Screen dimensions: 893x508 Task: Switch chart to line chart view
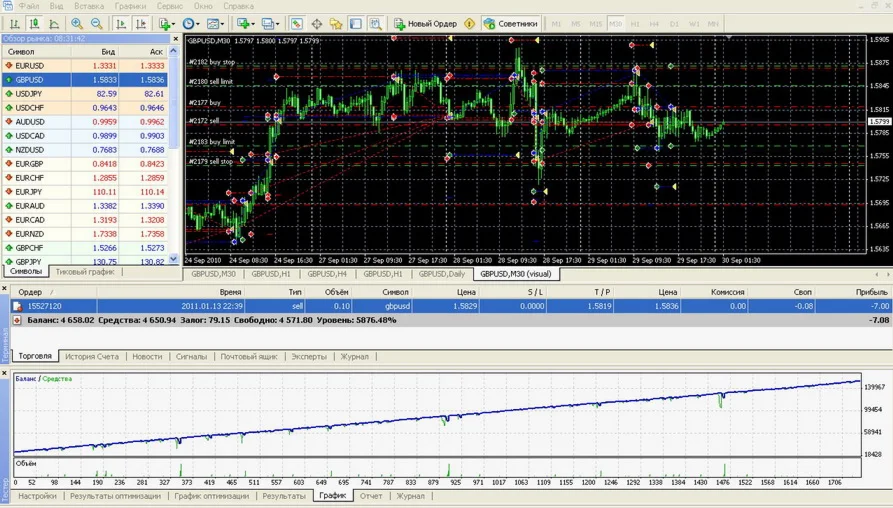pos(54,24)
